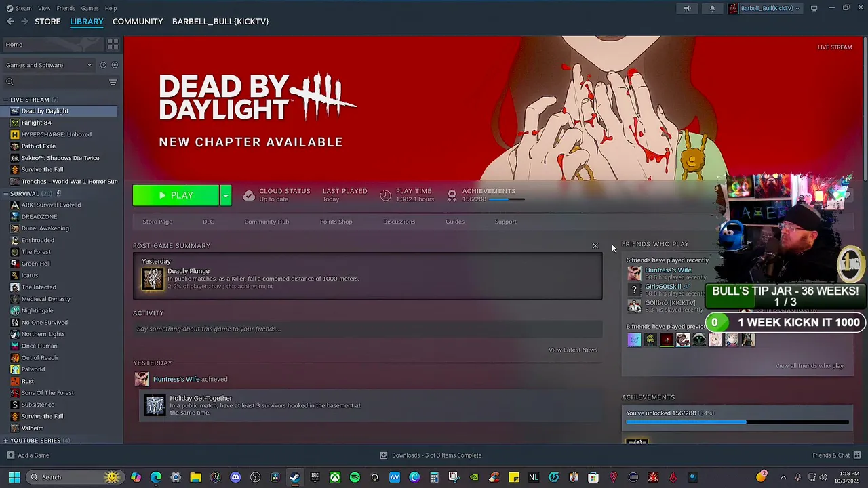Open the Help menu
The height and width of the screenshot is (488, 868).
click(111, 8)
